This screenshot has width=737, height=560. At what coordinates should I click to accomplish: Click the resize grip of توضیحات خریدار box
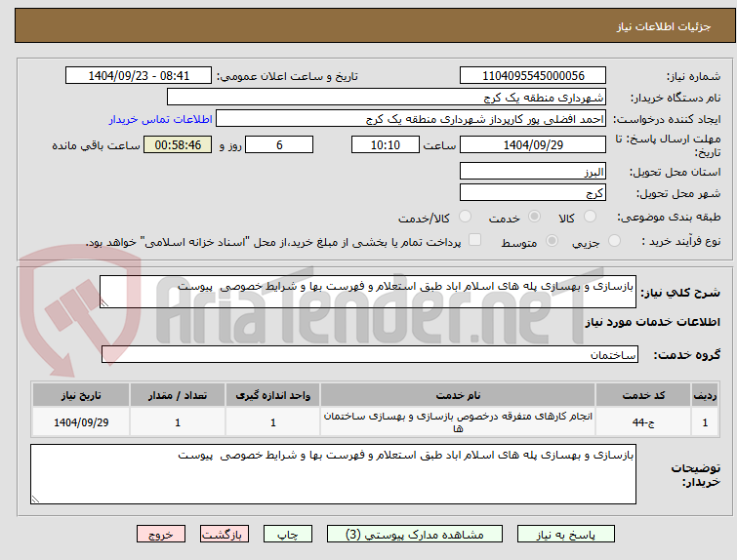point(35,500)
